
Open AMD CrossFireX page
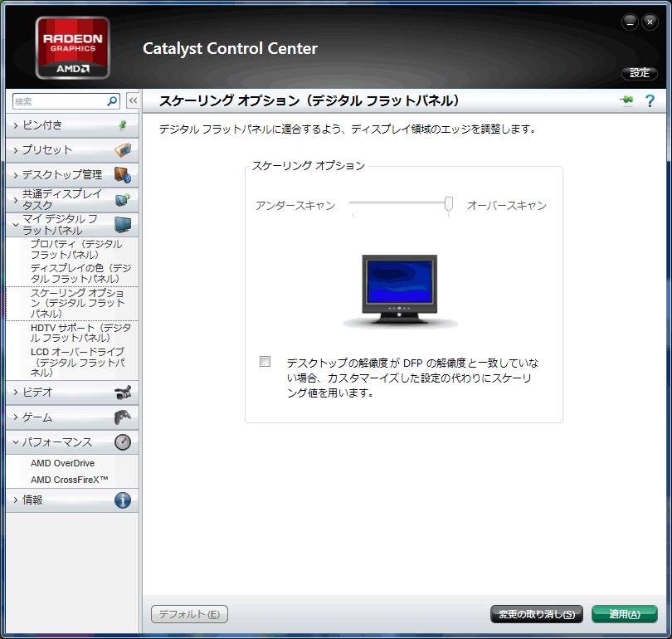pos(69,480)
